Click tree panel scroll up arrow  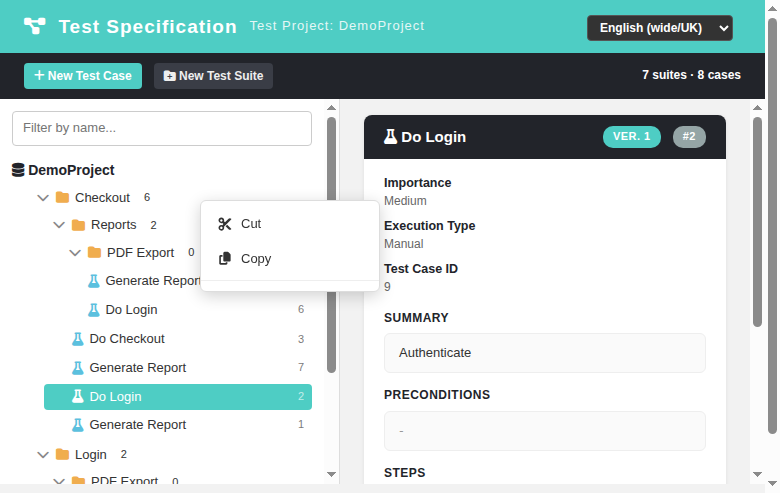[331, 107]
